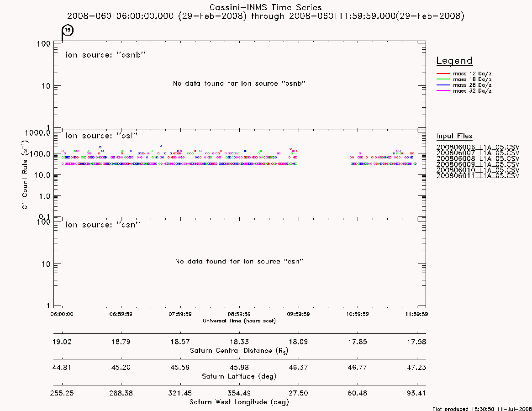
Task: Click the C1 Count Rate axis label
Action: click(25, 174)
